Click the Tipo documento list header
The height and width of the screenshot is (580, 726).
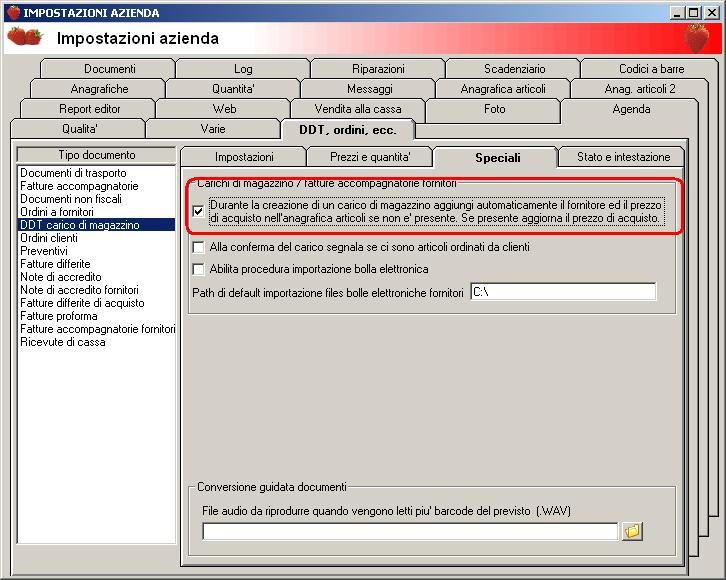click(x=96, y=155)
